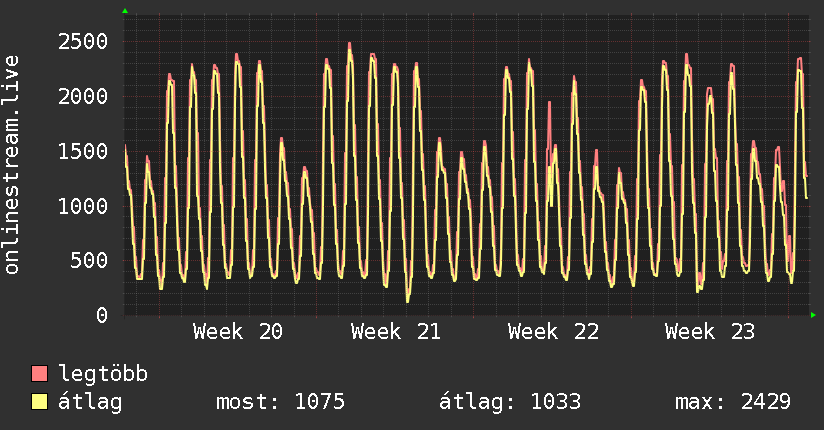Click the 1500 y-axis label

(83, 151)
